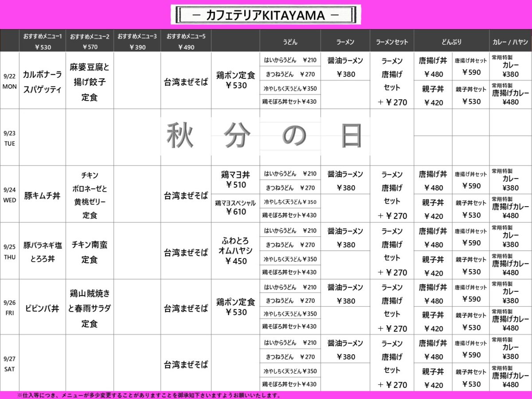Select カルボナーラスパゲッティ in Monday's row
Viewport: 532px width, 399px height.
pos(43,82)
